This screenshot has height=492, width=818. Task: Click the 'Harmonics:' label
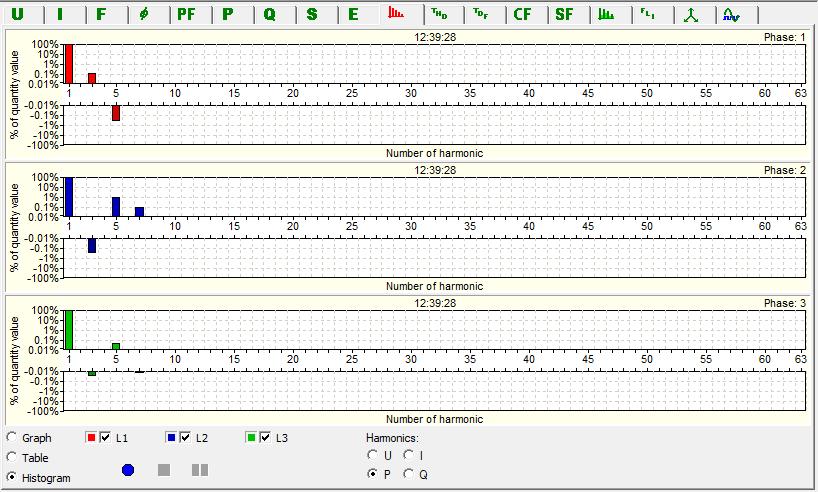[392, 438]
